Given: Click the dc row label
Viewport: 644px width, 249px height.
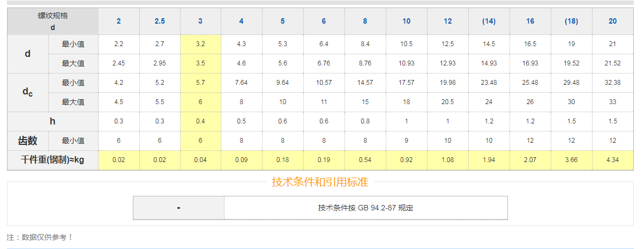Looking at the screenshot, I should pyautogui.click(x=28, y=92).
